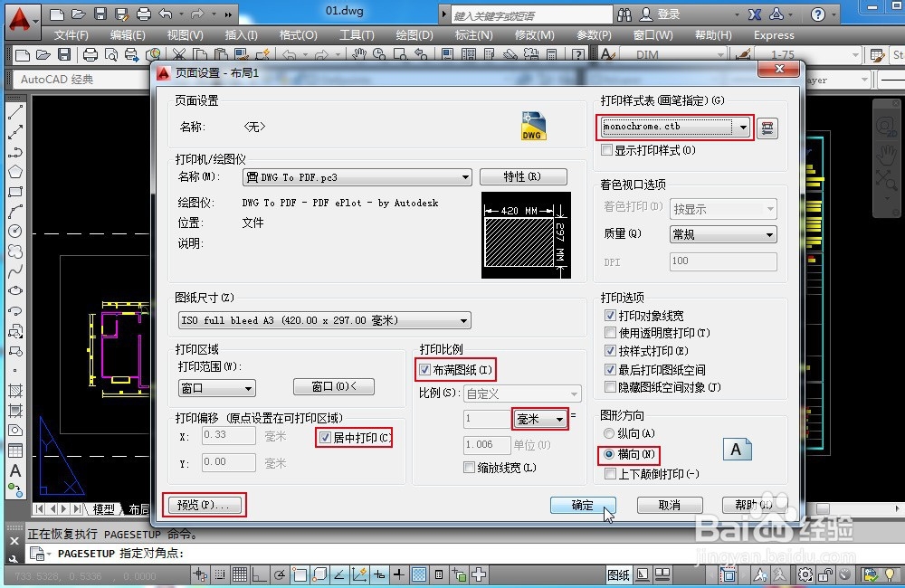
Task: Select the Rectangle draw tool
Action: pyautogui.click(x=15, y=192)
